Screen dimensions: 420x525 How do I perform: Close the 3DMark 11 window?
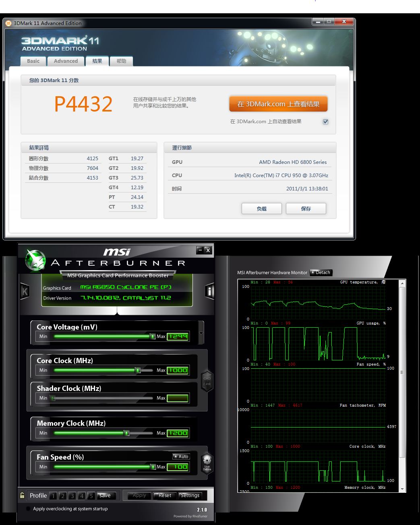click(x=344, y=22)
